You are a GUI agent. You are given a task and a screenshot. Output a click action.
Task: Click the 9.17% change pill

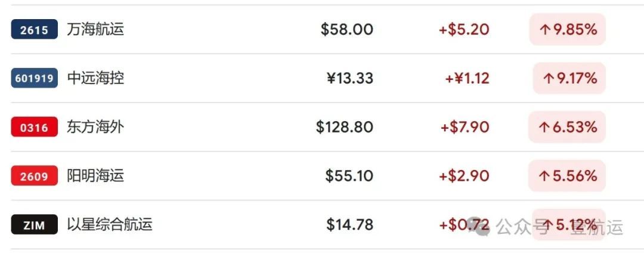coord(569,78)
